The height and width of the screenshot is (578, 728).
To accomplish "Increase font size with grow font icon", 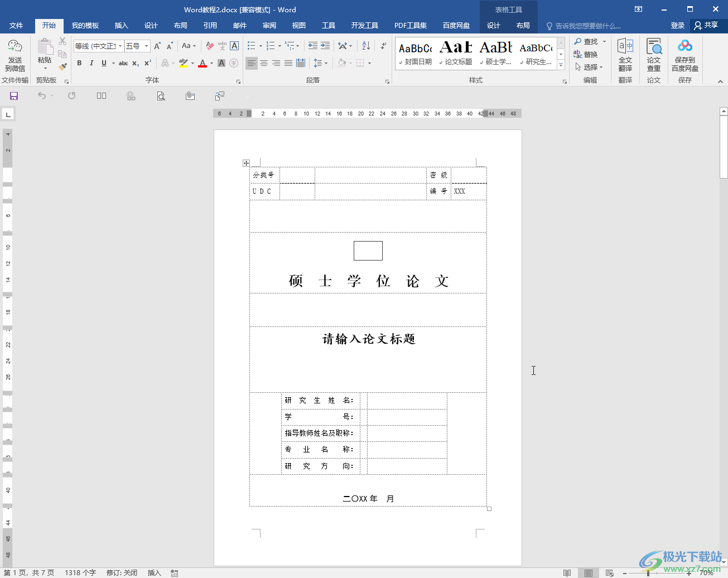I will coord(157,46).
